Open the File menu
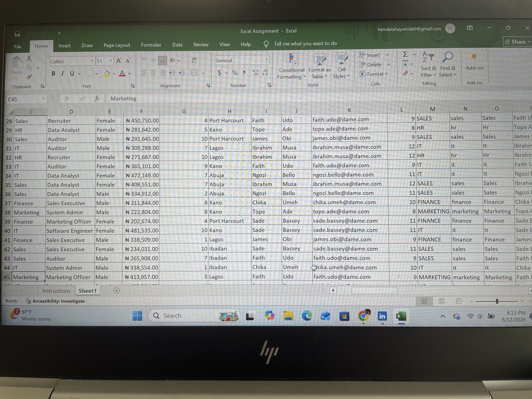This screenshot has width=532, height=399. pyautogui.click(x=18, y=46)
